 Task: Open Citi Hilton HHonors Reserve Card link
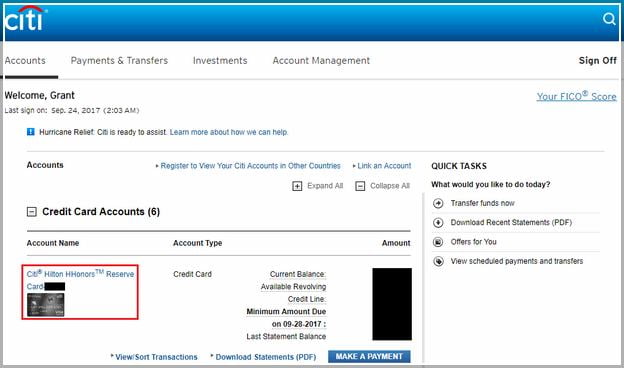(x=80, y=280)
